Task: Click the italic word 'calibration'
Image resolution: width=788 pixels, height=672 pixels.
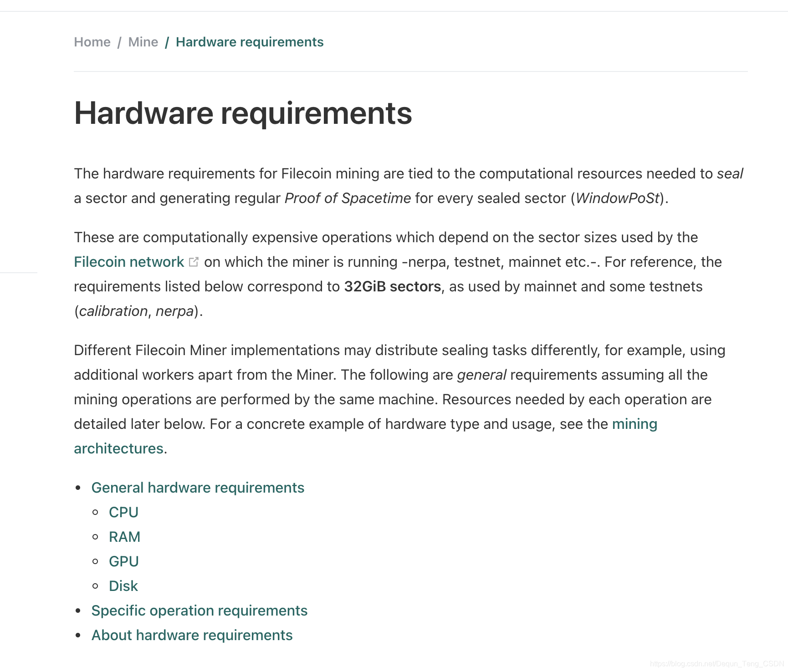Action: [x=113, y=311]
